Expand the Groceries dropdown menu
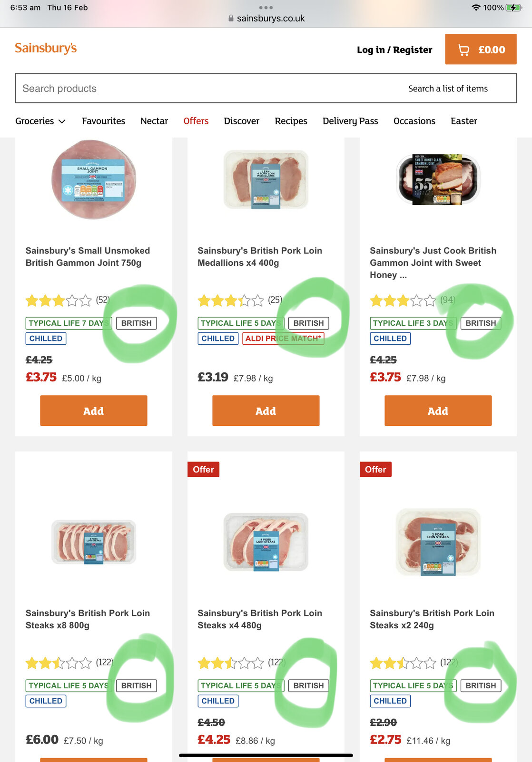This screenshot has width=532, height=762. tap(40, 121)
